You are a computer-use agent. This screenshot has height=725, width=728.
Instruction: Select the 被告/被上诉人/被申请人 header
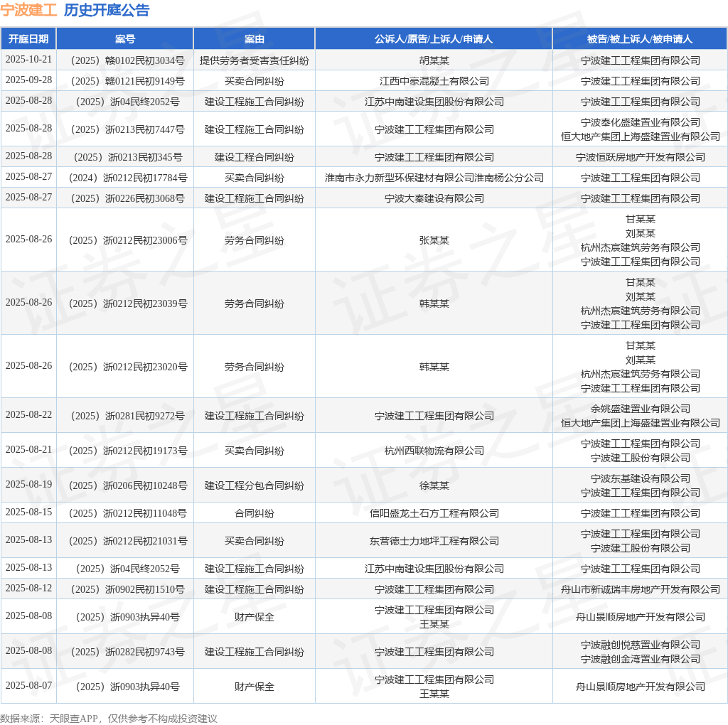(x=640, y=39)
